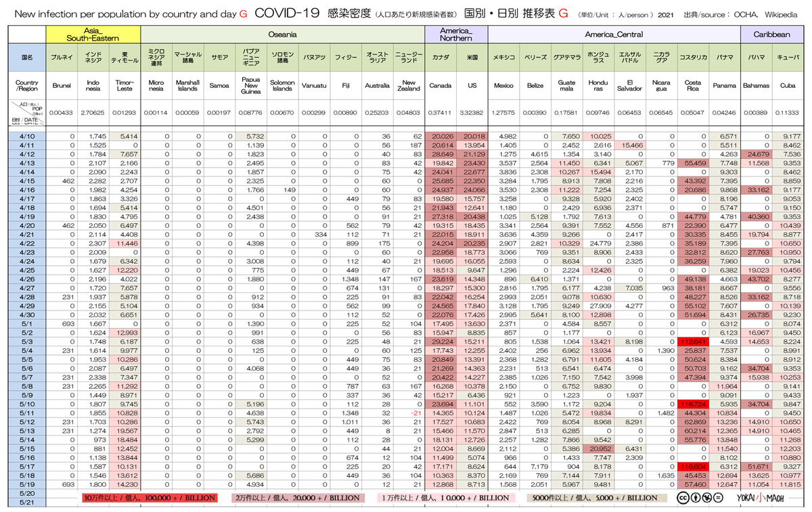Image resolution: width=812 pixels, height=512 pixels.
Task: Click the 4/10 date row label
Action: point(27,137)
